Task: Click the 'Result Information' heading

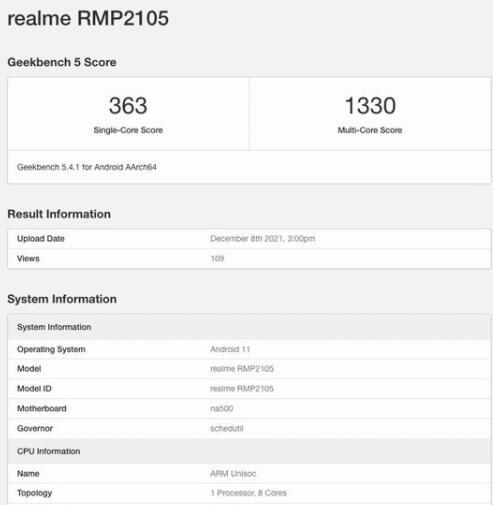Action: pyautogui.click(x=59, y=214)
